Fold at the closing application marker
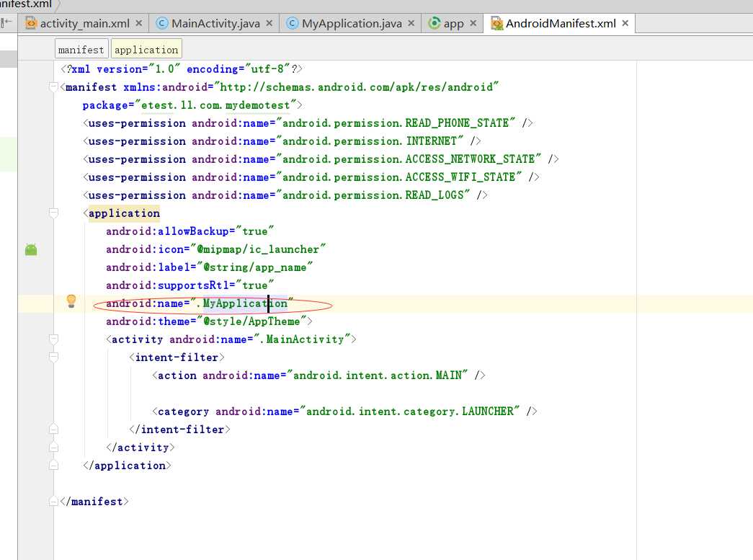The height and width of the screenshot is (560, 753). [x=54, y=465]
